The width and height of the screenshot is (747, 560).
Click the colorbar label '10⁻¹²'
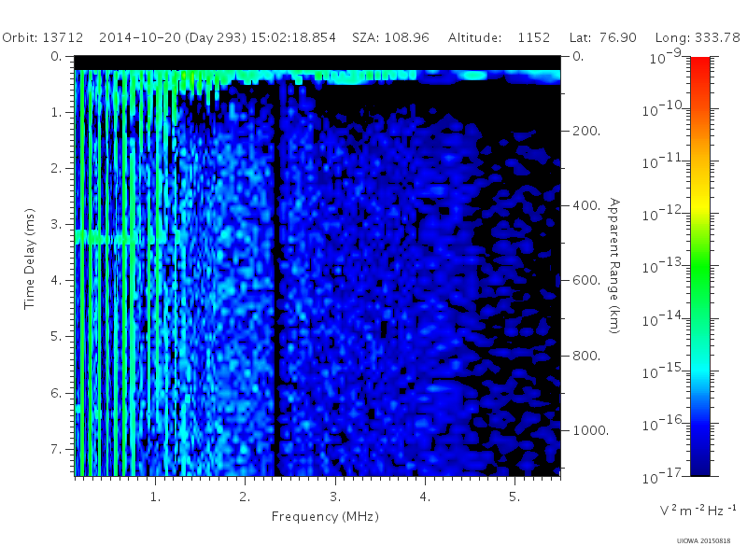click(664, 215)
